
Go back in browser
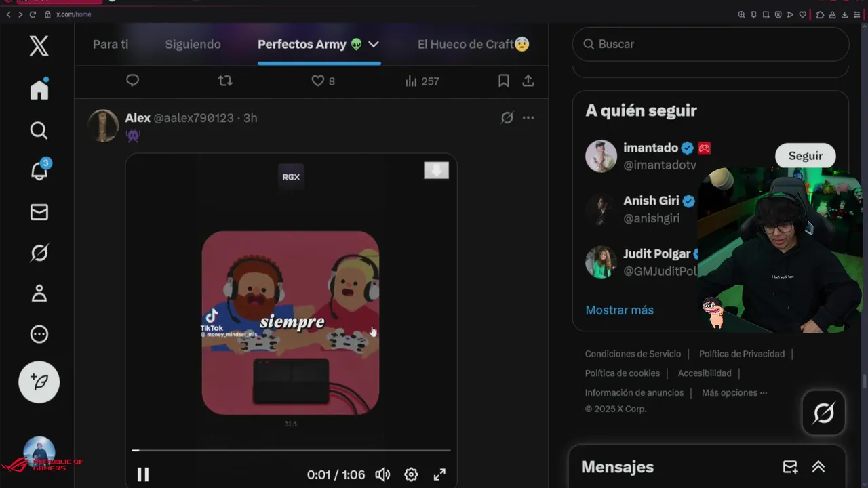(8, 14)
